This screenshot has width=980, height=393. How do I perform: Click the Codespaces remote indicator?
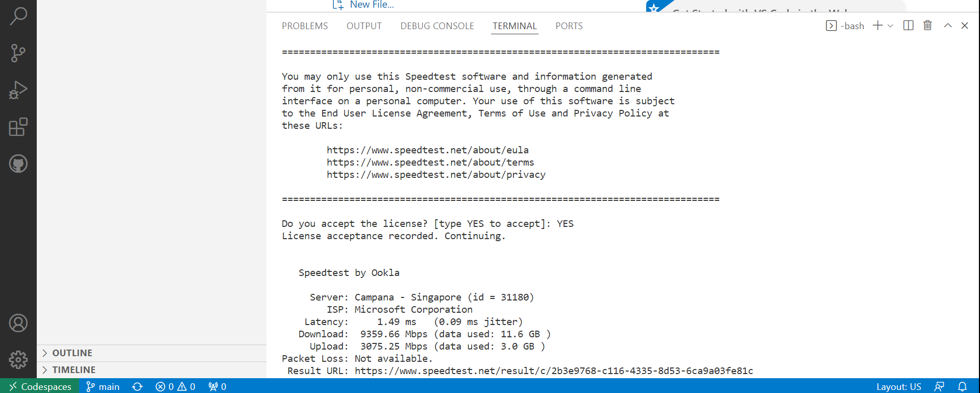pyautogui.click(x=40, y=386)
